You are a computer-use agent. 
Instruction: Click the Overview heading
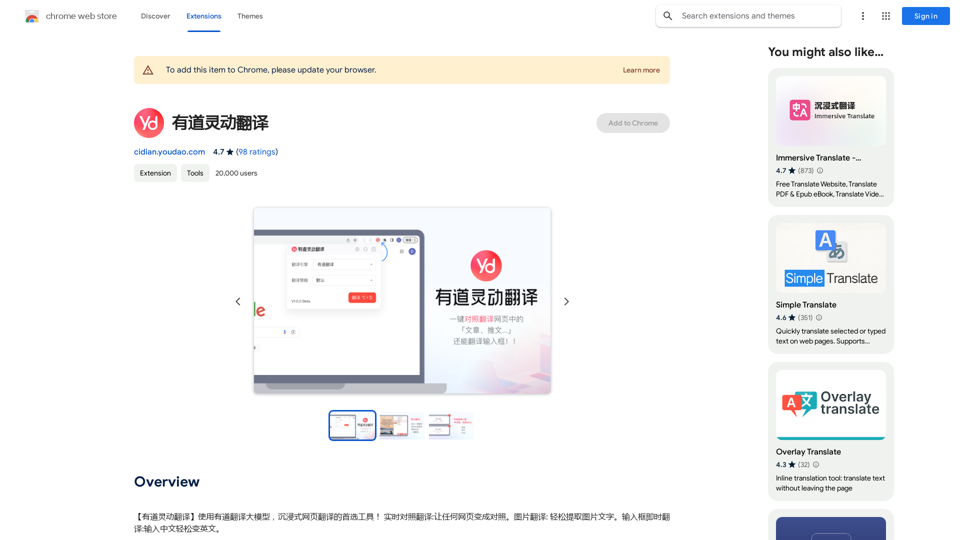pos(167,482)
